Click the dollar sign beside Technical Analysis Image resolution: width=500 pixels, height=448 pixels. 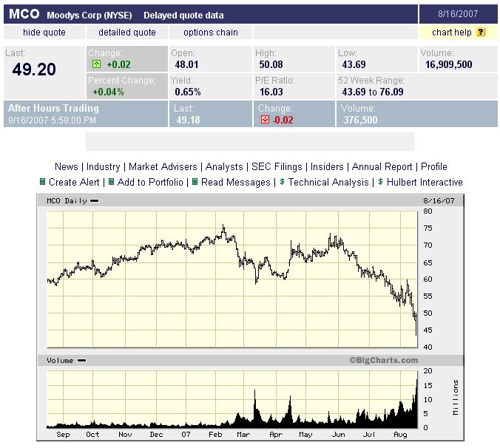point(282,182)
